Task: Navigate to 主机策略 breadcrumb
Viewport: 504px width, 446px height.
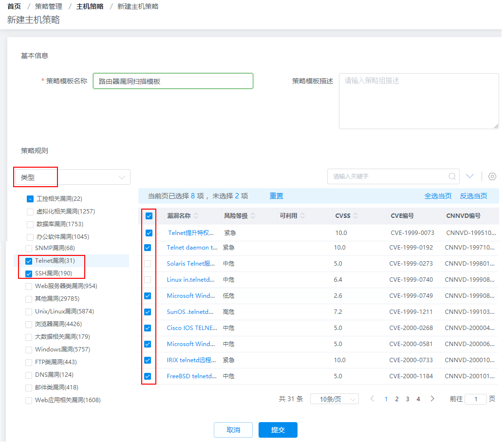Action: click(x=90, y=6)
